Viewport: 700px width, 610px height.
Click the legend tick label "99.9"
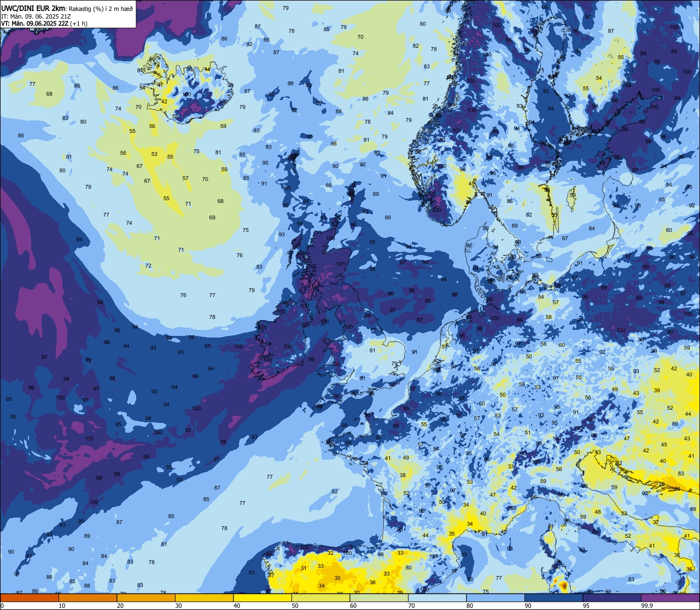coord(646,606)
